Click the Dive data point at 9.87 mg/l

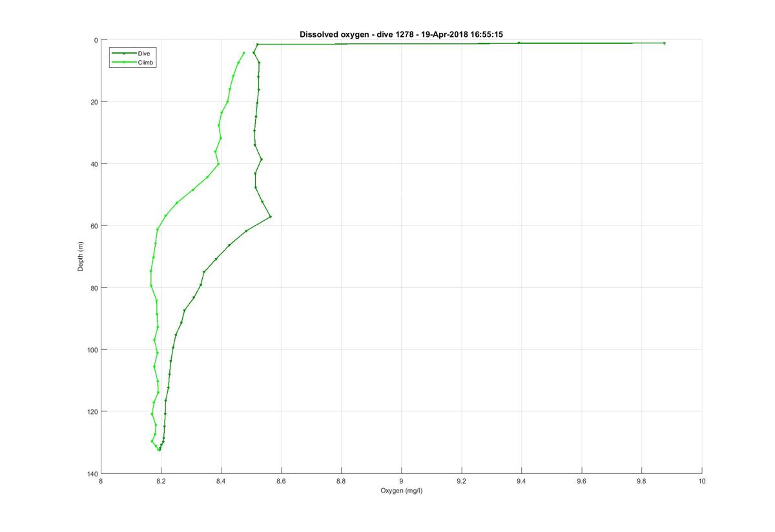coord(664,43)
